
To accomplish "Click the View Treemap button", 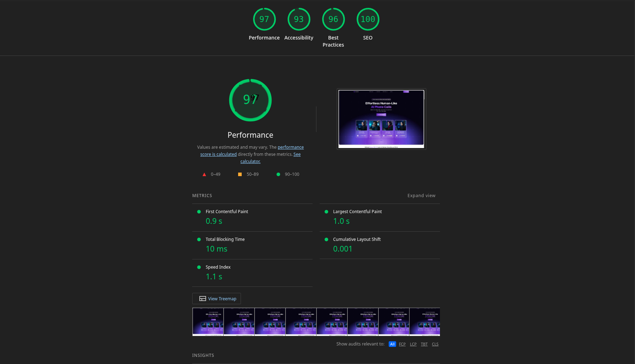I will click(x=216, y=299).
